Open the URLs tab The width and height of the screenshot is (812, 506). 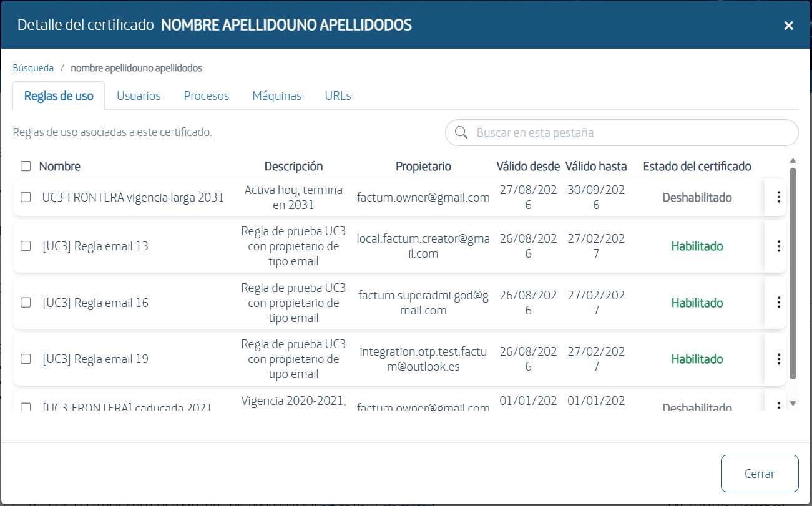(338, 95)
